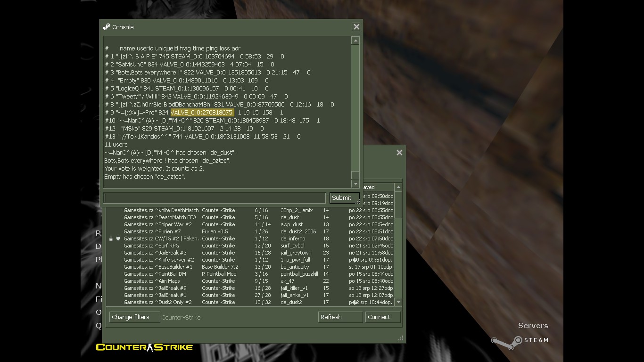
Task: Click the game cell R Paintball Mod
Action: [x=219, y=274]
